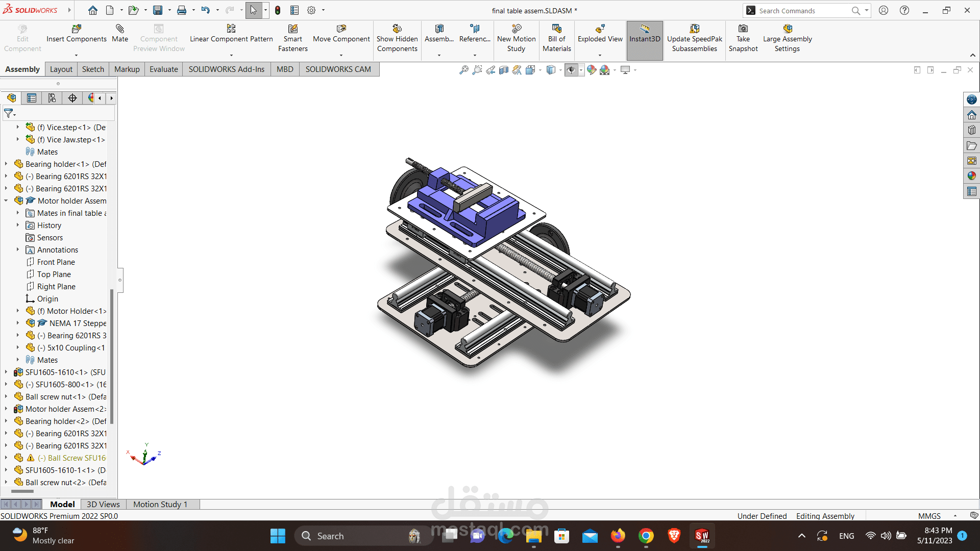This screenshot has height=551, width=980.
Task: Toggle Instant3D mode
Action: pos(645,33)
